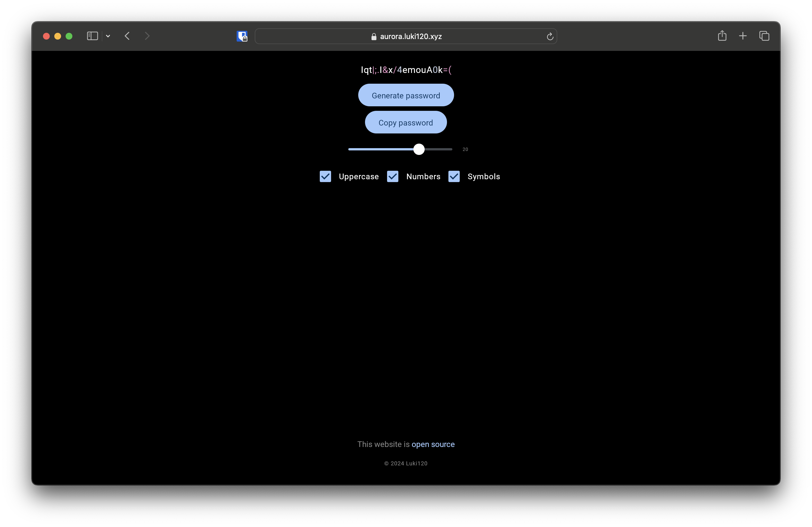Click the tab overview icon
Screen dimensions: 812x527
pyautogui.click(x=764, y=36)
